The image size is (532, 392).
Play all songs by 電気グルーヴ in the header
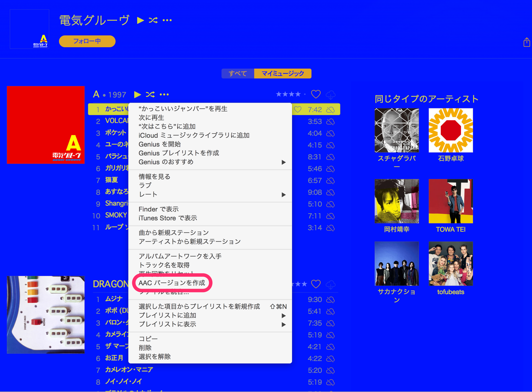coord(141,20)
